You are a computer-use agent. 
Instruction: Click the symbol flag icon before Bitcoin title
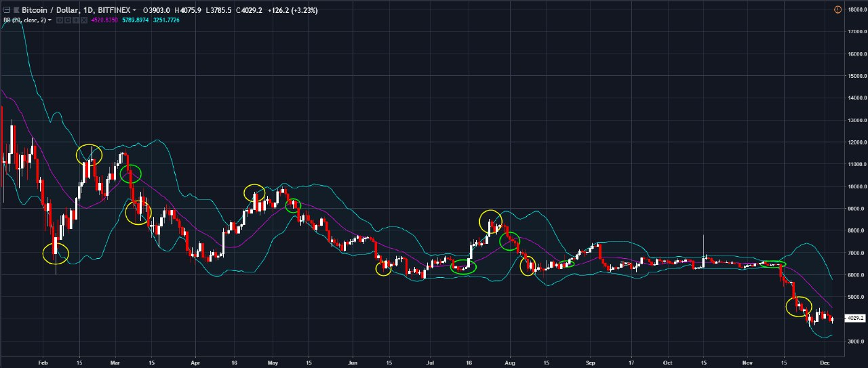[16, 10]
